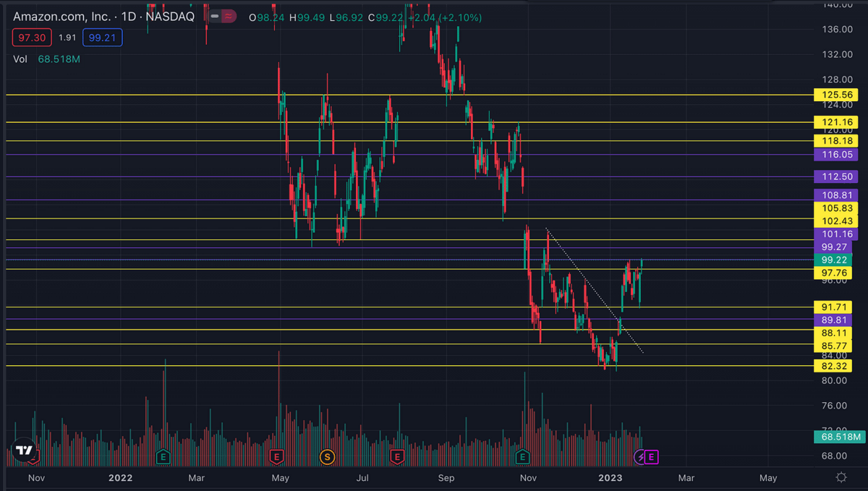The height and width of the screenshot is (491, 868).
Task: Select the 102.43 price level label
Action: [x=835, y=221]
